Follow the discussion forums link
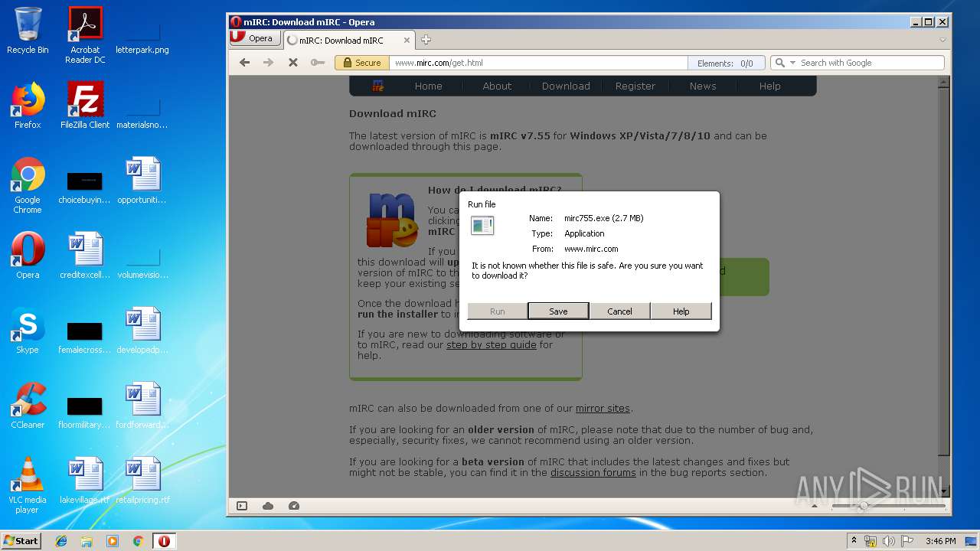 (593, 473)
